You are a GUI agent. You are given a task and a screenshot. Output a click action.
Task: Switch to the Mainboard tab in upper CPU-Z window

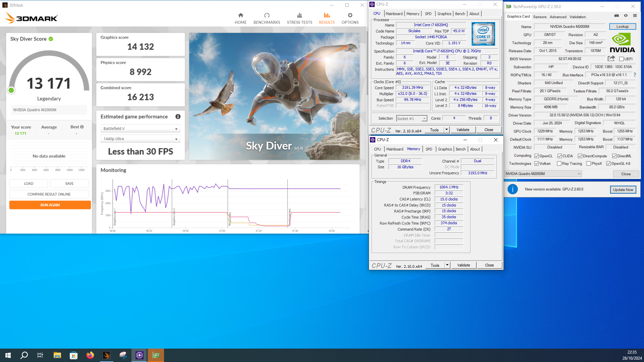tap(394, 14)
